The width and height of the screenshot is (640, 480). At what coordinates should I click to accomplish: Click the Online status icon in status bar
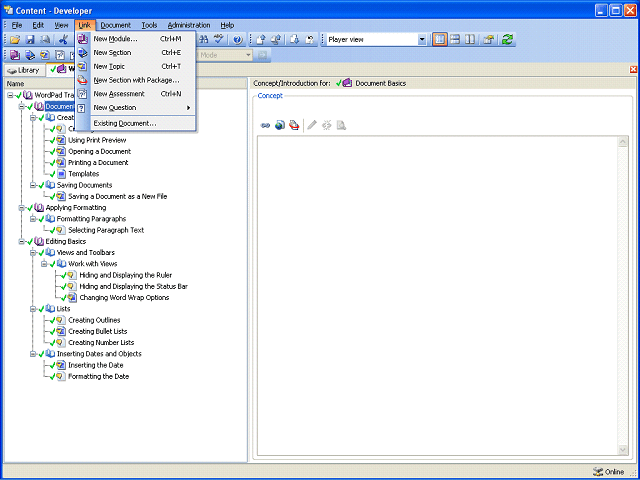(598, 471)
